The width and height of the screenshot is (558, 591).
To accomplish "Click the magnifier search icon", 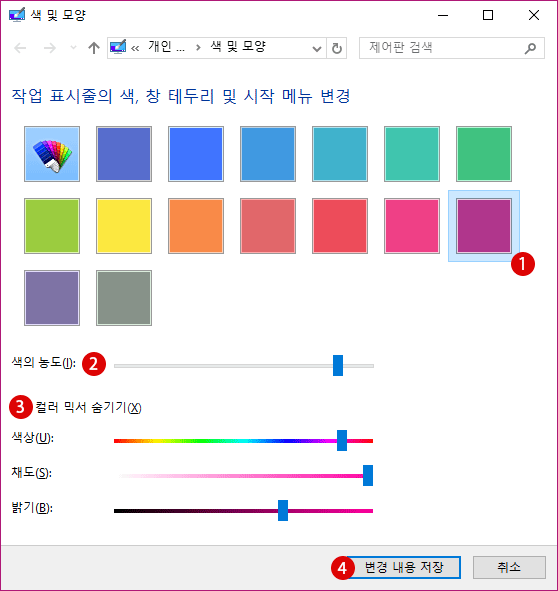I will click(530, 48).
